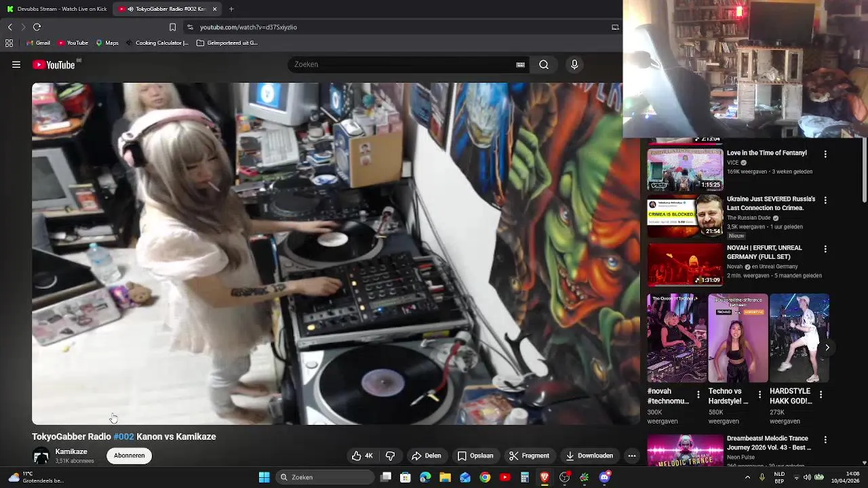Screen dimensions: 868x488
Task: Click the taskbar Zoeken search box
Action: 325,477
